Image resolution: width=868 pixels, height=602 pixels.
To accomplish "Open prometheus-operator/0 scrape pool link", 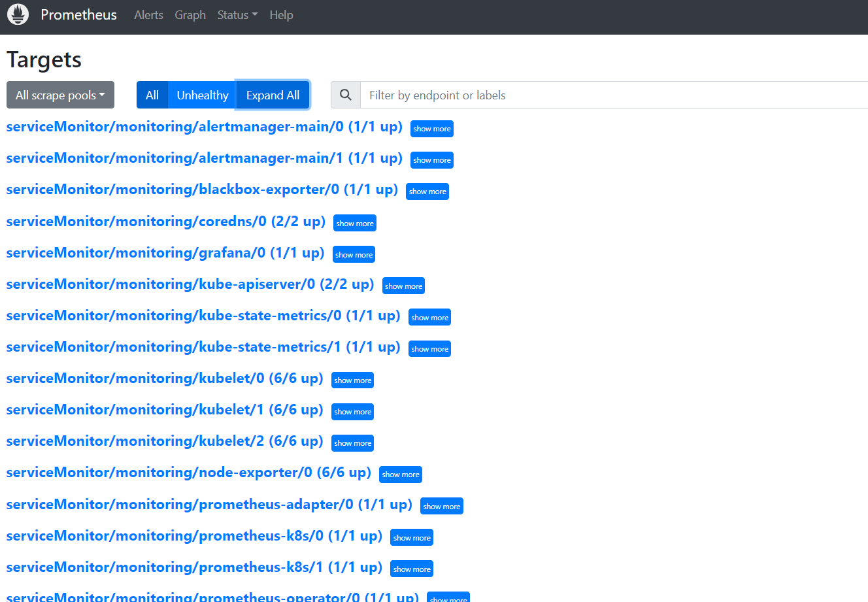I will click(212, 597).
